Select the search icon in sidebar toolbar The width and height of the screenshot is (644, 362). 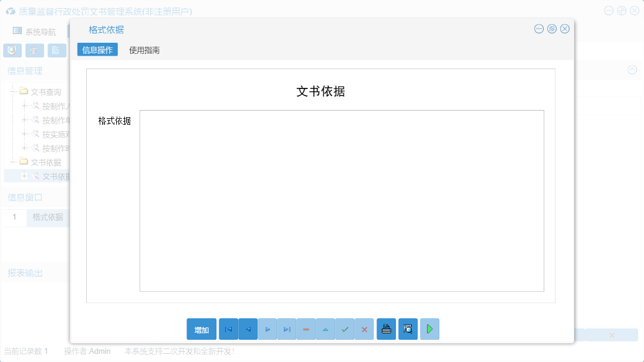click(12, 50)
